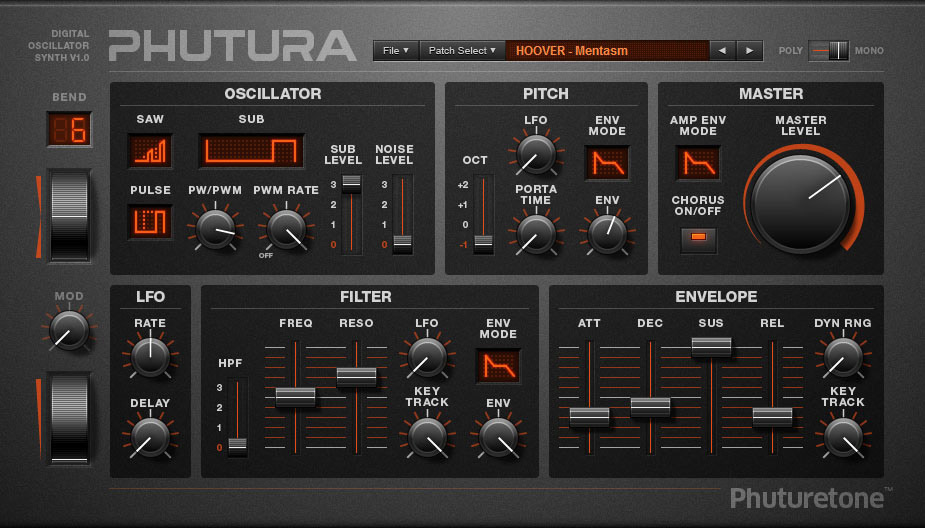Click the Filter KEY TRACK knob
The width and height of the screenshot is (925, 528).
[x=427, y=437]
